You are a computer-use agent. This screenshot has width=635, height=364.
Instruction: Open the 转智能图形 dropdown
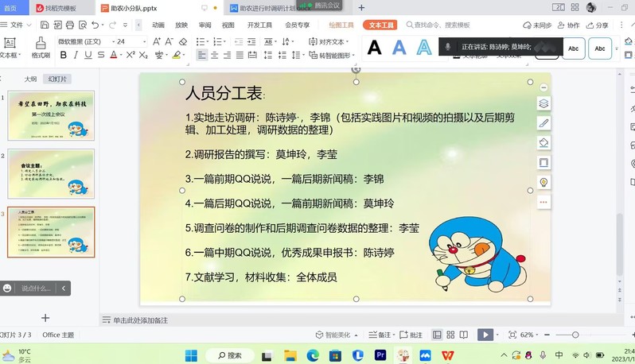[x=332, y=55]
